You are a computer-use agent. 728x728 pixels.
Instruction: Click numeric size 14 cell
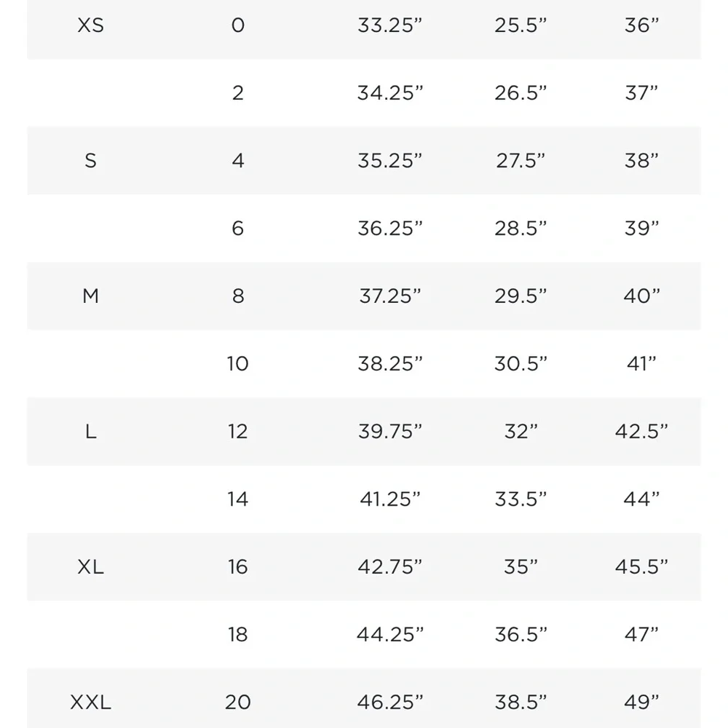coord(238,499)
